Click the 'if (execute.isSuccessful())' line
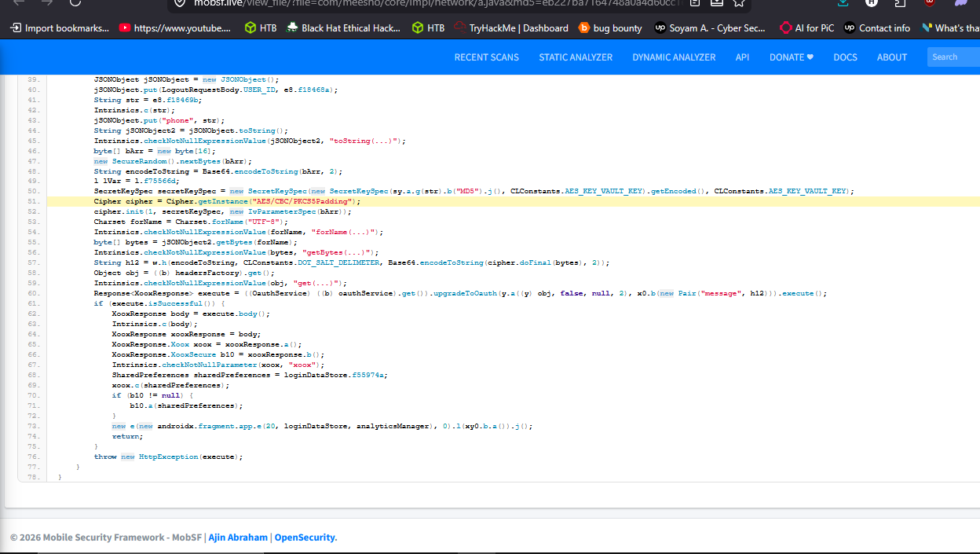 (x=159, y=303)
